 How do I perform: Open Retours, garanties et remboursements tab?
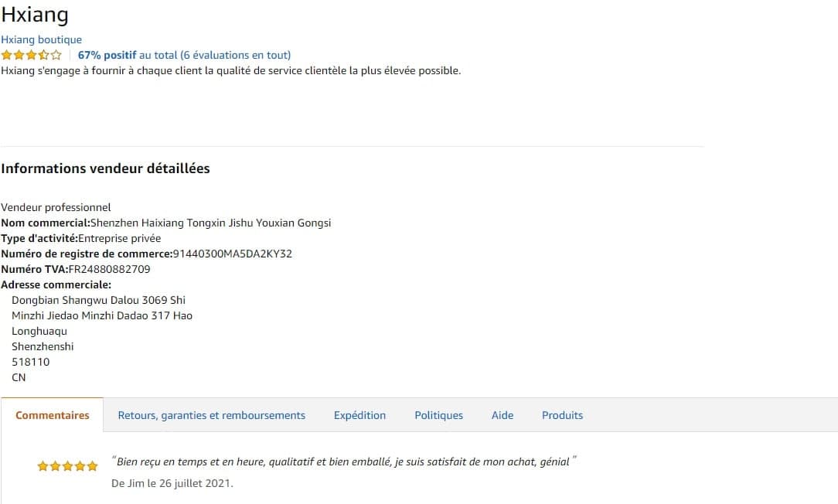click(x=211, y=415)
